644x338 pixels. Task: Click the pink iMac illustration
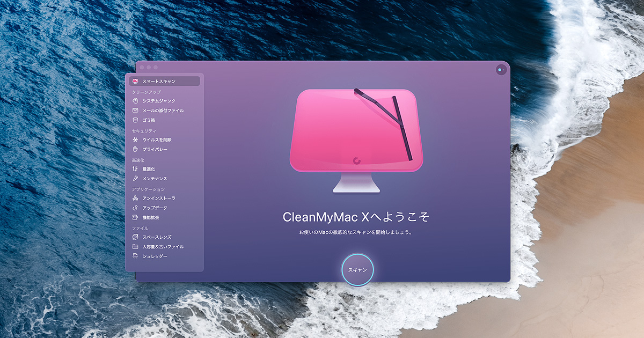tap(356, 141)
